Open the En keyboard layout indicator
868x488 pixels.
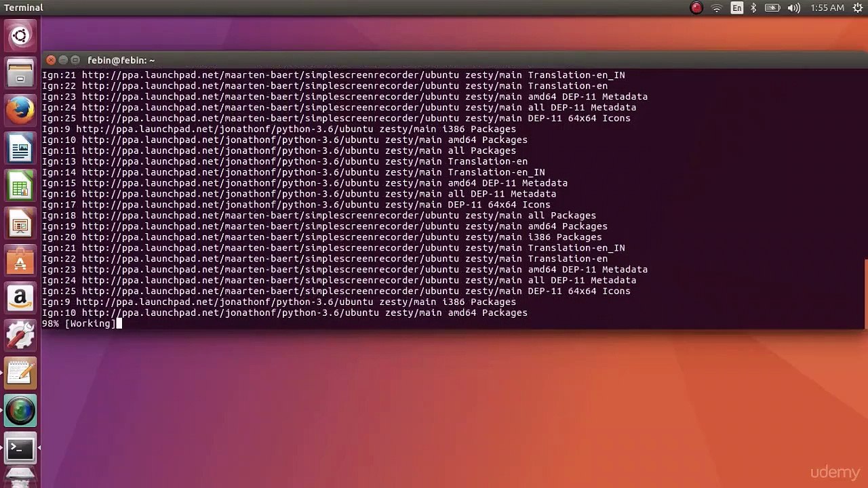[x=737, y=8]
